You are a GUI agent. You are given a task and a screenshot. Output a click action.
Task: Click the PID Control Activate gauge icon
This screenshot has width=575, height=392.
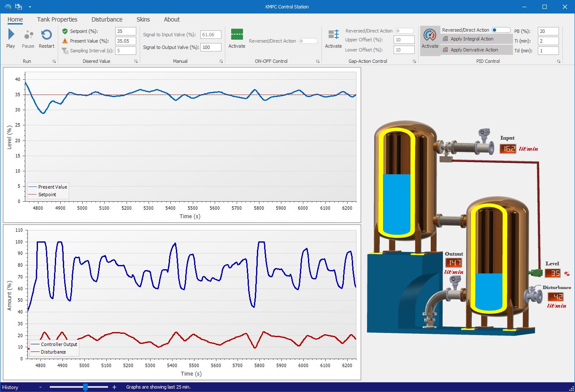430,35
